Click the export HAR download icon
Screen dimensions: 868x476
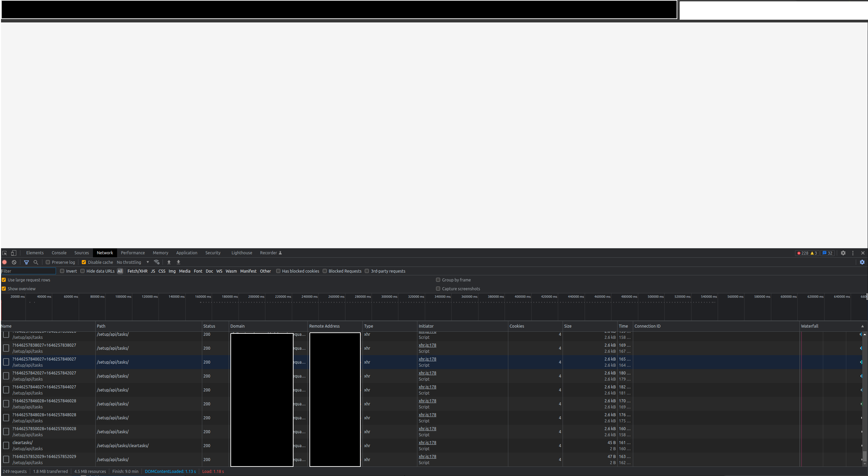[178, 262]
